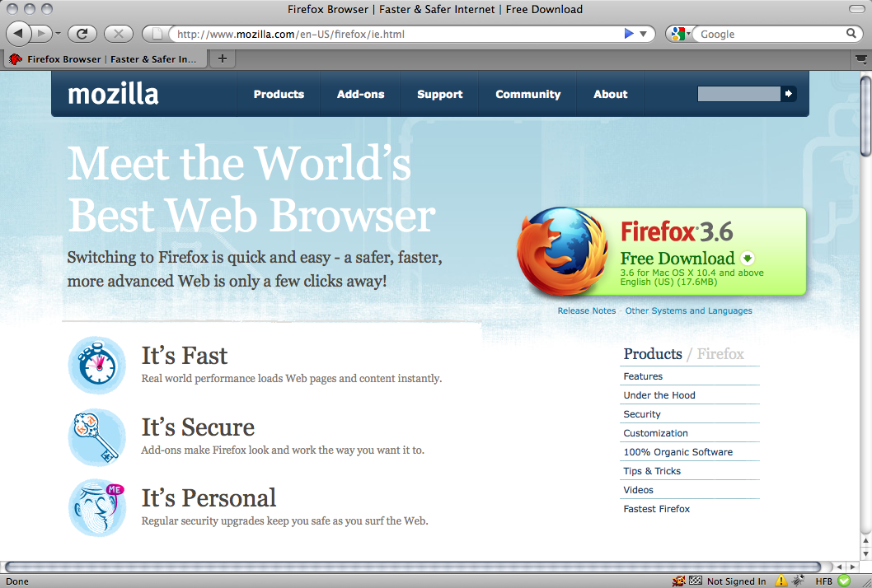Screen dimensions: 872x588
Task: Click the Back navigation button
Action: point(20,34)
